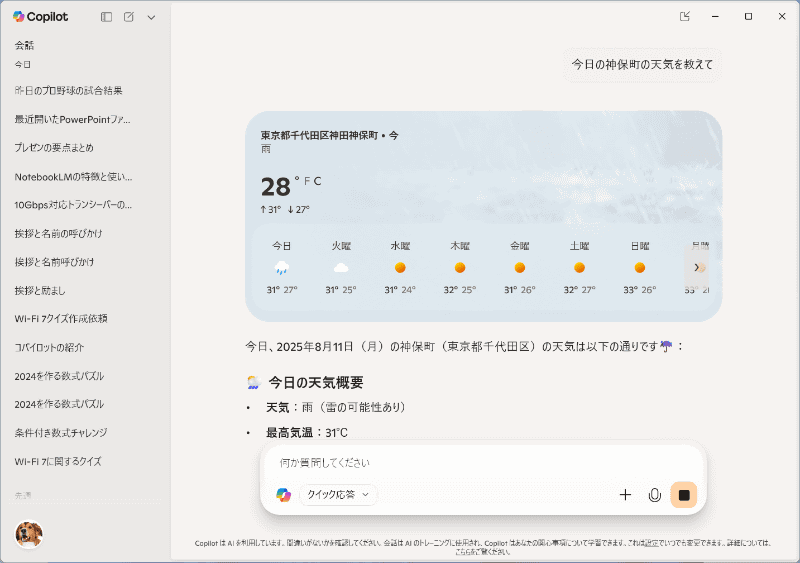Start a new chat with the compose icon
The height and width of the screenshot is (563, 800).
(129, 17)
